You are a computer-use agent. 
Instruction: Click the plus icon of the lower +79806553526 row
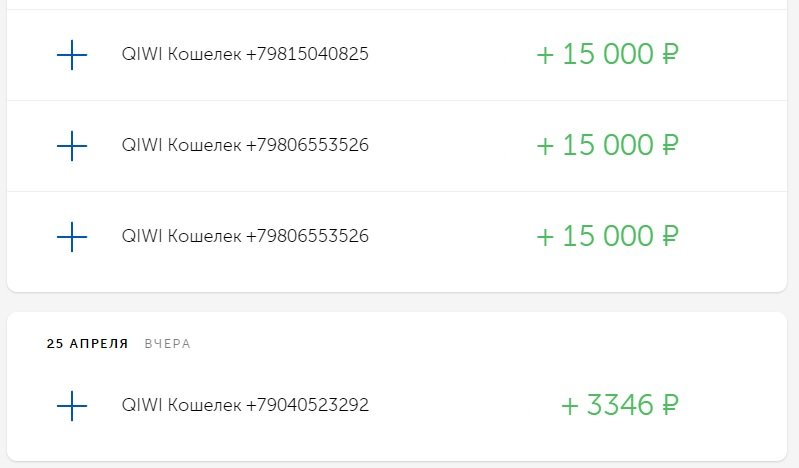71,237
